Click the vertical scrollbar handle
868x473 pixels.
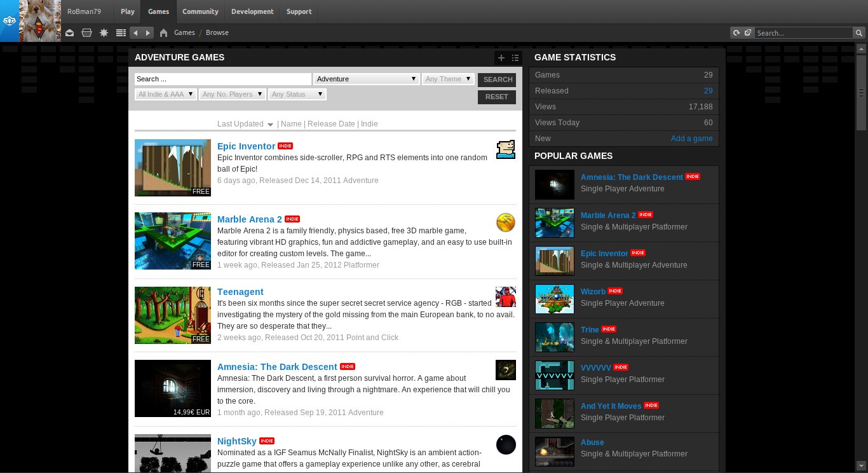(x=861, y=93)
